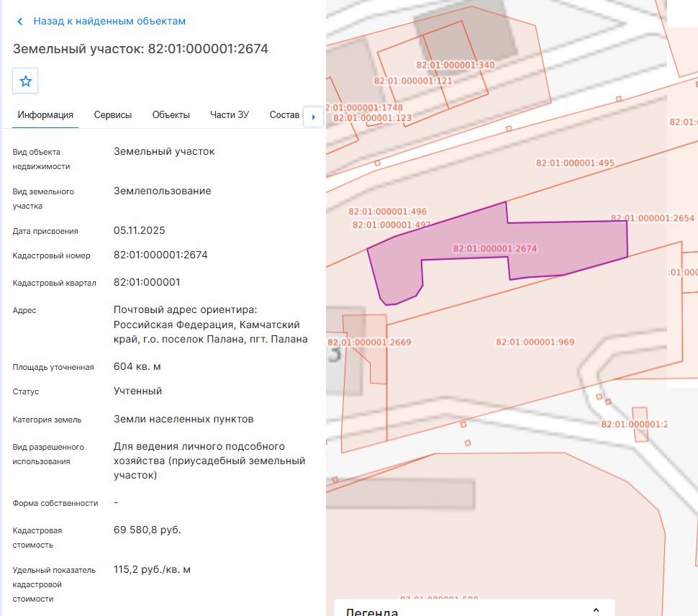Viewport: 698px width, 616px height.
Task: Click highlighted parcel 82:01:000001:2674 on map
Action: point(494,248)
